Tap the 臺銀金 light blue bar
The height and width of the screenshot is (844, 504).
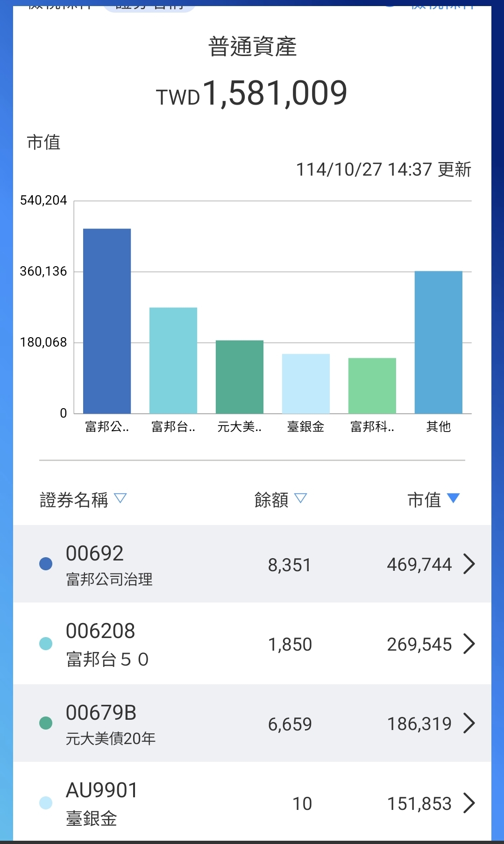pyautogui.click(x=306, y=383)
